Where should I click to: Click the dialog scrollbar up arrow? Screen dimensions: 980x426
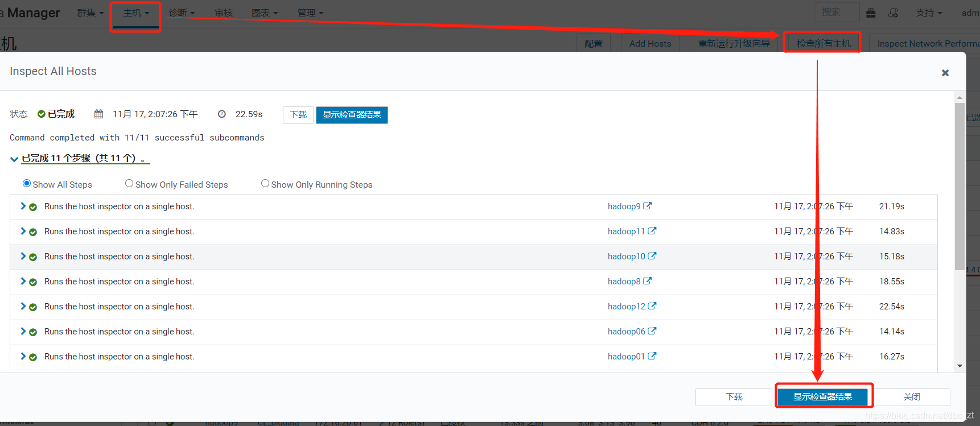[960, 97]
